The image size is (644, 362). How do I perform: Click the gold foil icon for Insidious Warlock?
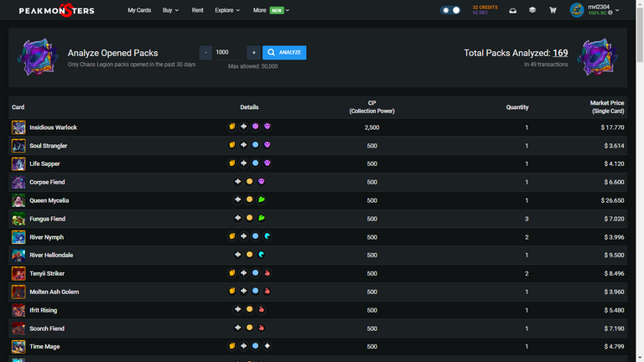pos(232,127)
